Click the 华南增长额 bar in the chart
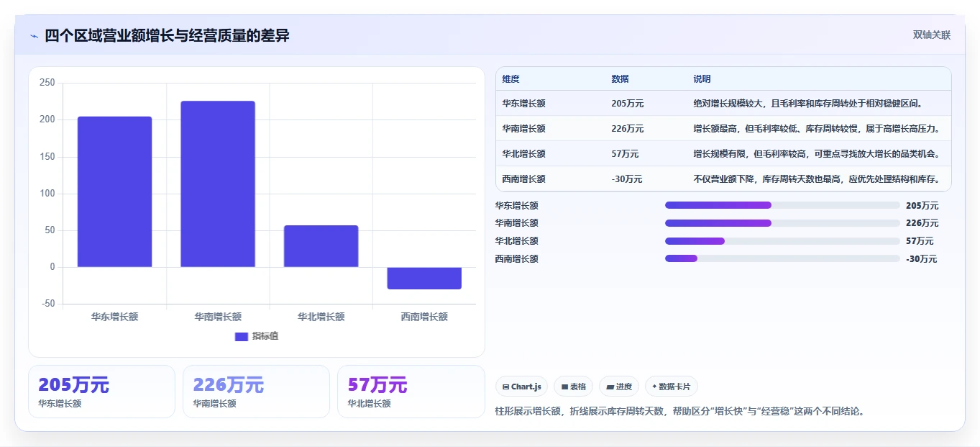Image resolution: width=980 pixels, height=447 pixels. point(218,184)
